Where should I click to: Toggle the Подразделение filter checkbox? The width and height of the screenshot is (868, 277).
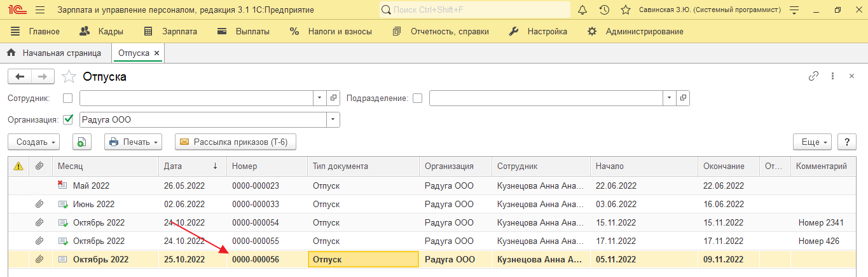point(418,98)
